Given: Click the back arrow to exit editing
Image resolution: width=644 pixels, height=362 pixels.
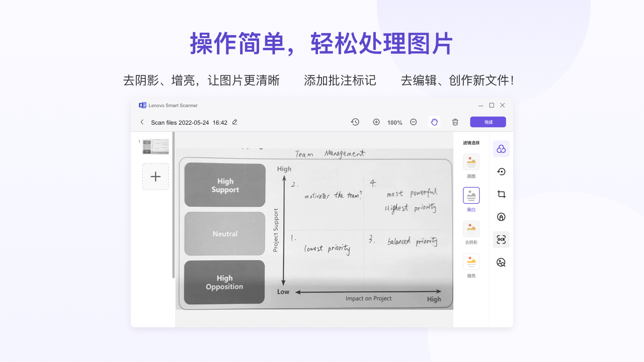Looking at the screenshot, I should pos(142,122).
